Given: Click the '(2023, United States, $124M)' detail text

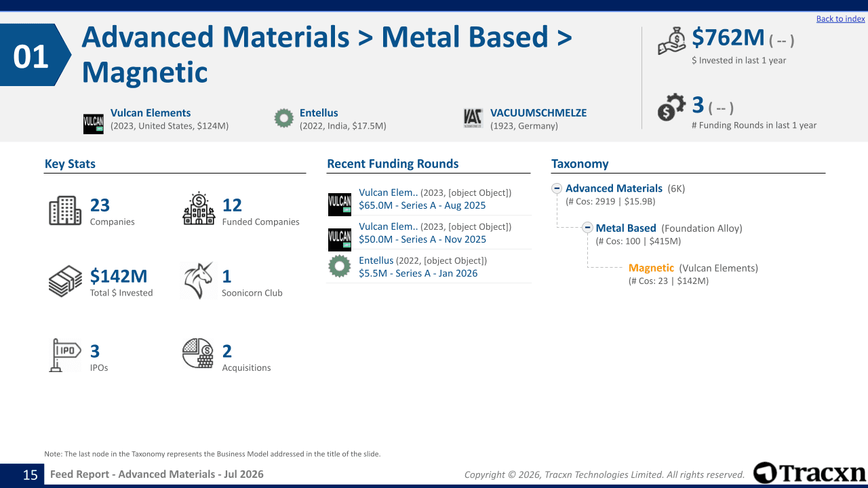Looking at the screenshot, I should [x=170, y=126].
